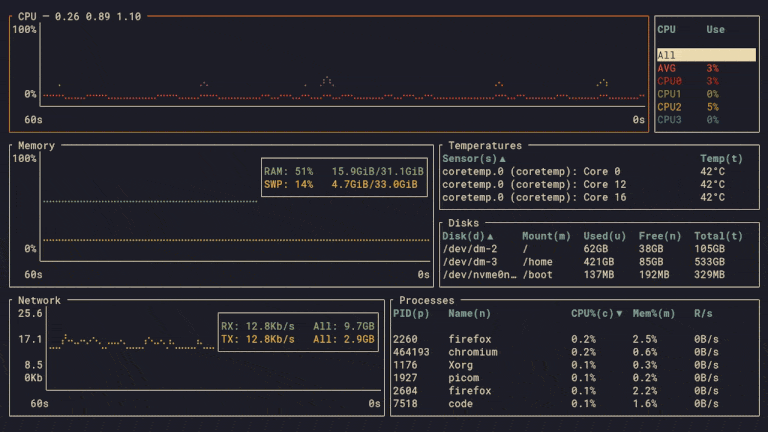Select the chromium process row

556,352
